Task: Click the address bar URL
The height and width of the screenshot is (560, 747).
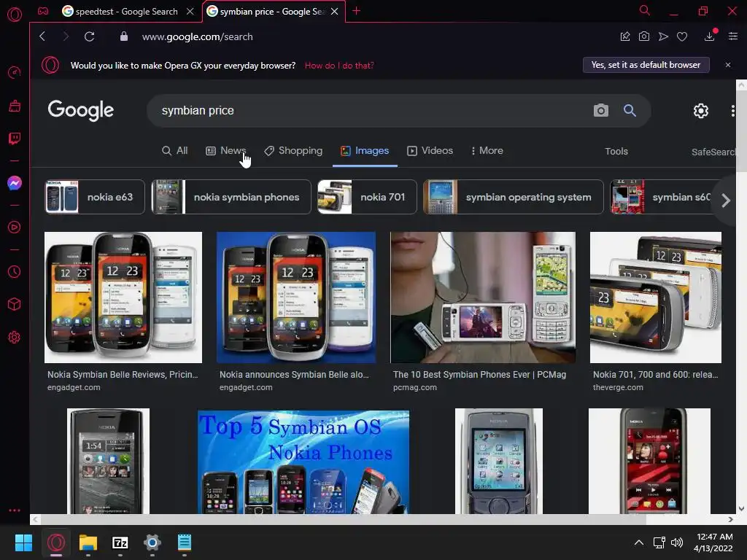Action: point(197,36)
